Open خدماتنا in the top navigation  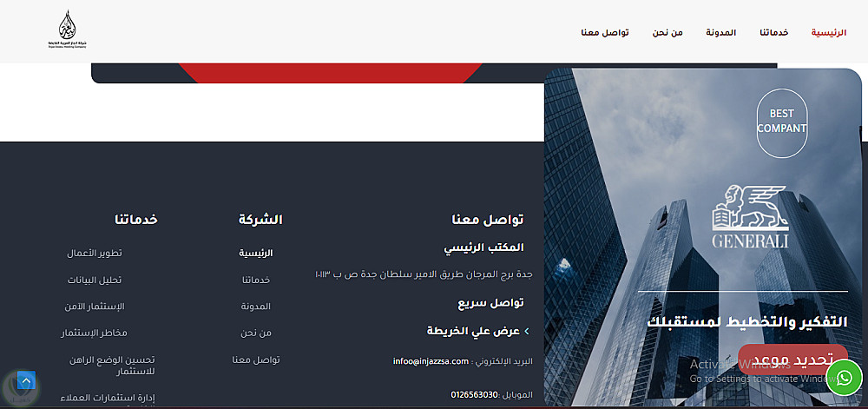pyautogui.click(x=774, y=33)
